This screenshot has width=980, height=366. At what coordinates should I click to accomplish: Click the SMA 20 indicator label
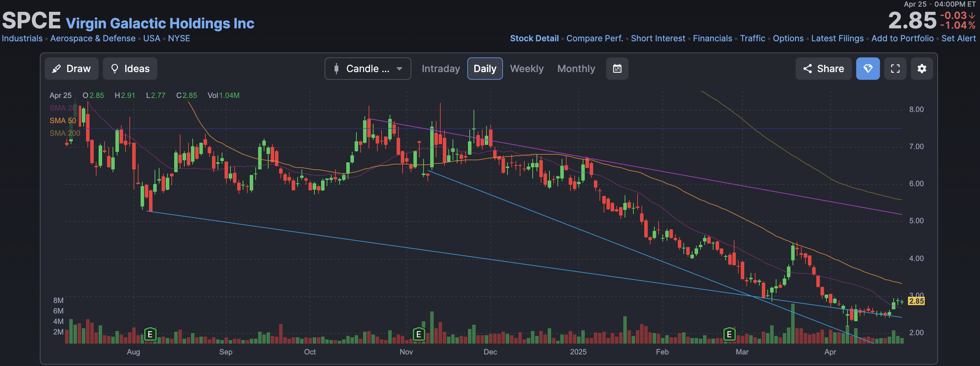[x=63, y=108]
